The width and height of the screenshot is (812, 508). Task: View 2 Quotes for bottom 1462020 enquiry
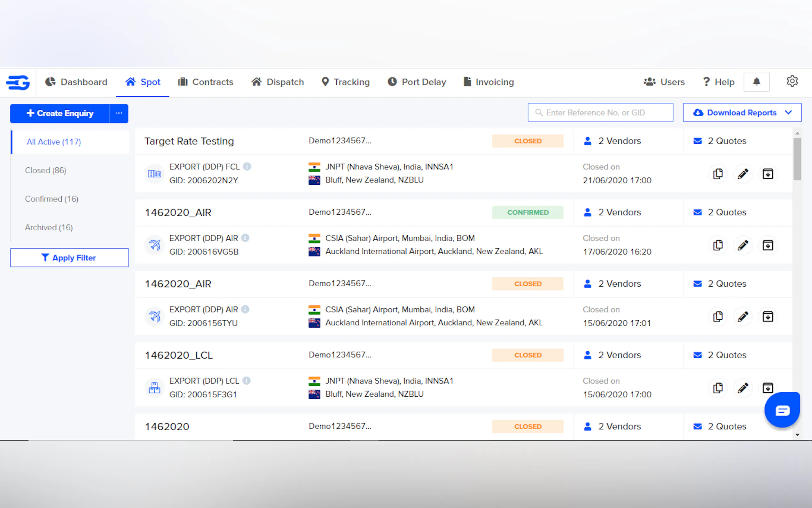click(x=720, y=426)
